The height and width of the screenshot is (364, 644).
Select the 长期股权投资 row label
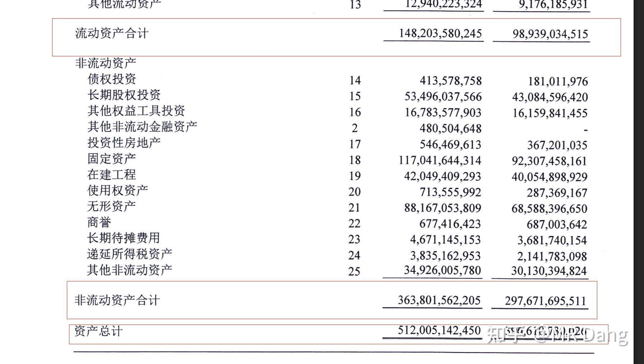(x=124, y=95)
